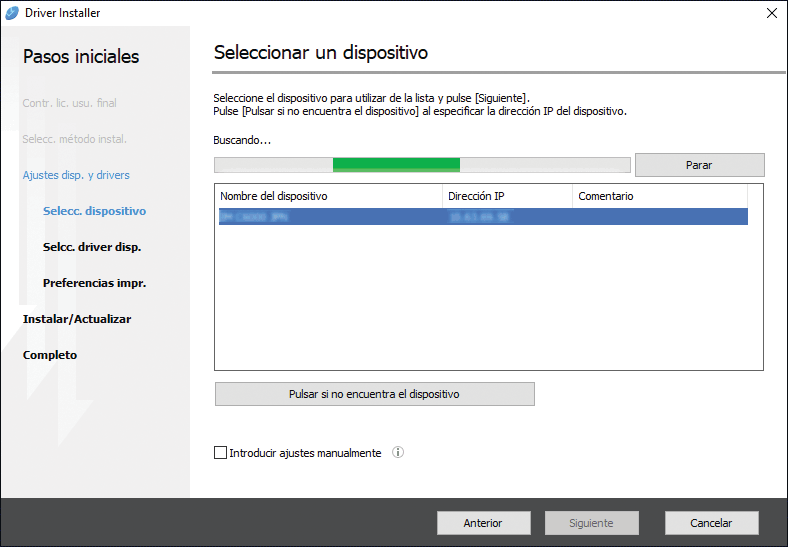
Task: Sort by 'Nombre del dispositivo' column header
Action: 328,196
